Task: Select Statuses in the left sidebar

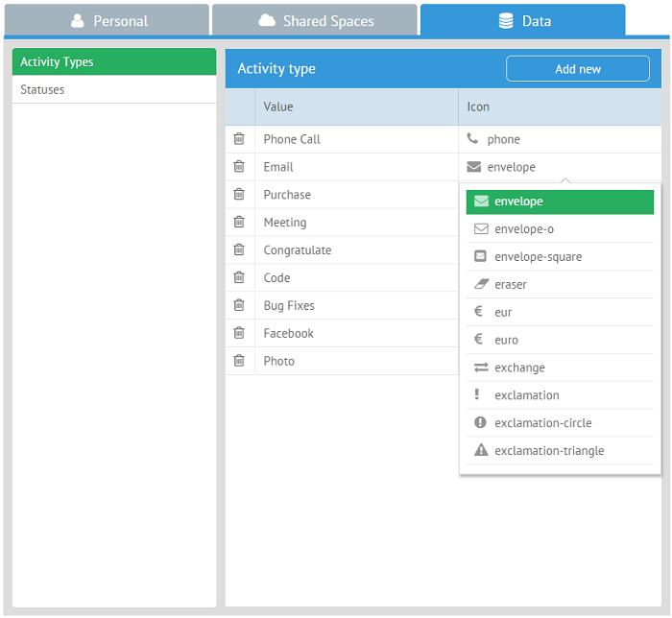Action: [x=113, y=89]
